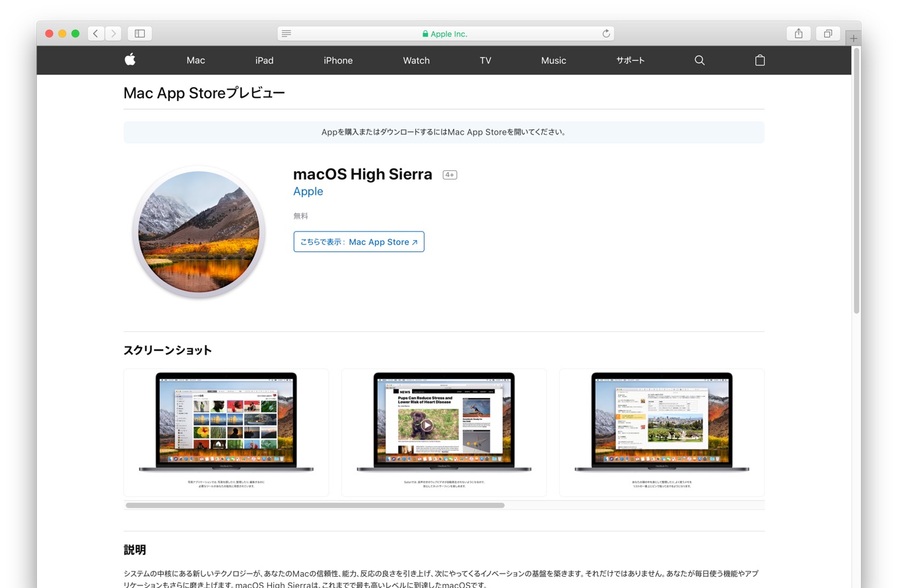Open the Mac menu item
The height and width of the screenshot is (588, 898).
coord(195,60)
